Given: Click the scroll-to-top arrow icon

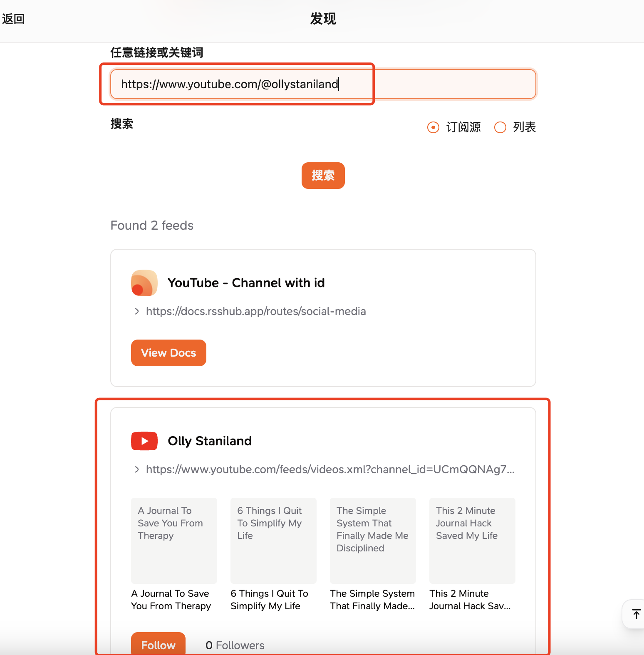Looking at the screenshot, I should 636,614.
